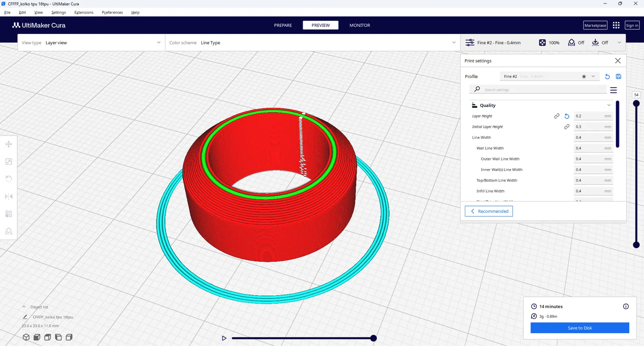Open the Extensions menu
The image size is (644, 362).
[x=84, y=12]
